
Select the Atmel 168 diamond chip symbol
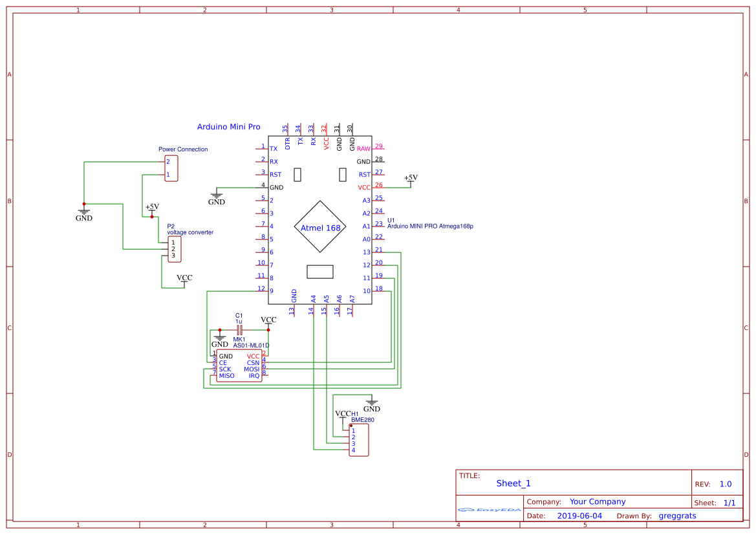(x=320, y=226)
